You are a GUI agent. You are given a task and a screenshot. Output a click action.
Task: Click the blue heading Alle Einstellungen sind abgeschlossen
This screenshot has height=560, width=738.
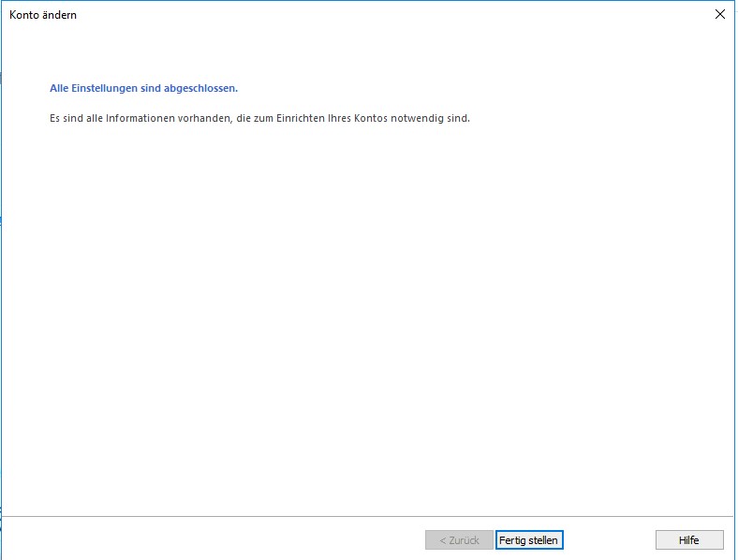pos(143,89)
